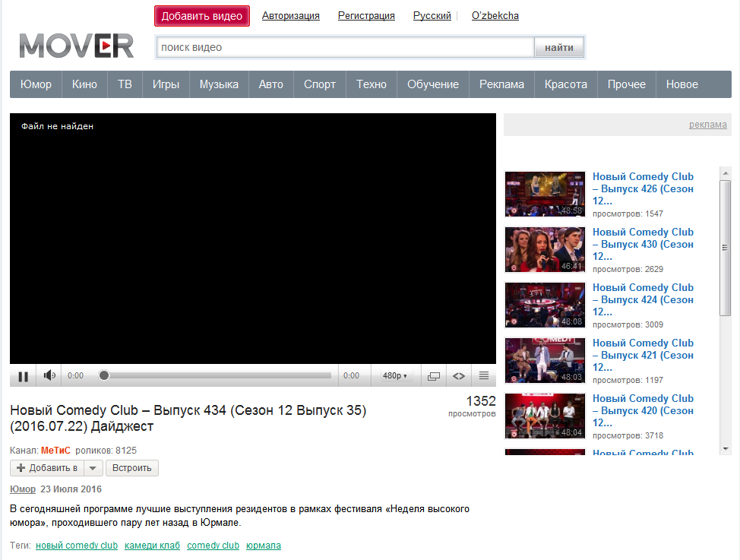Click the MOVER logo
Viewport: 740px width, 560px height.
coord(77,46)
